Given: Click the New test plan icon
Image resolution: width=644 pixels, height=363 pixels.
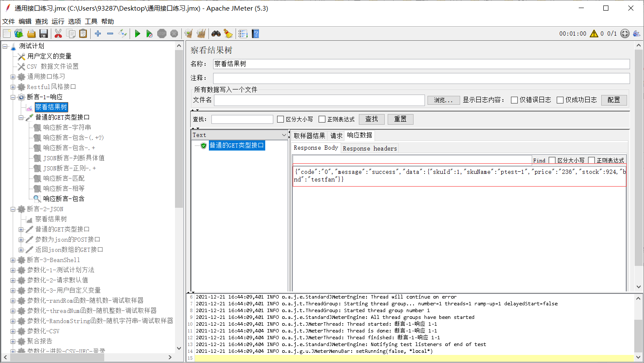Looking at the screenshot, I should (x=7, y=34).
